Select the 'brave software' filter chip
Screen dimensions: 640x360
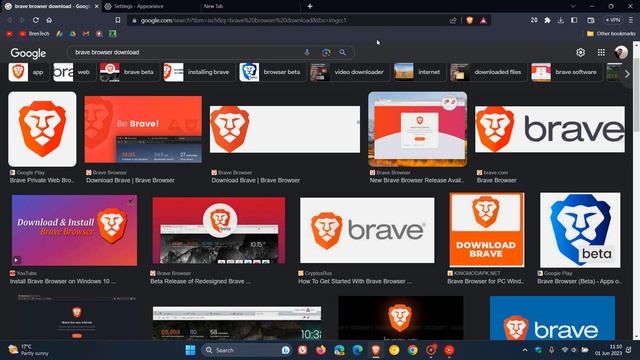[x=566, y=72]
